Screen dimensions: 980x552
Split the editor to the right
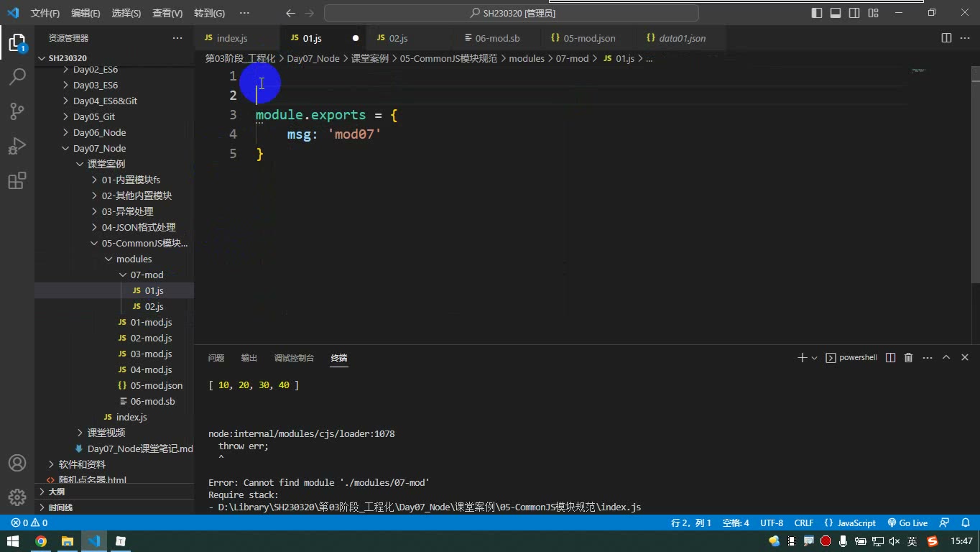tap(946, 38)
